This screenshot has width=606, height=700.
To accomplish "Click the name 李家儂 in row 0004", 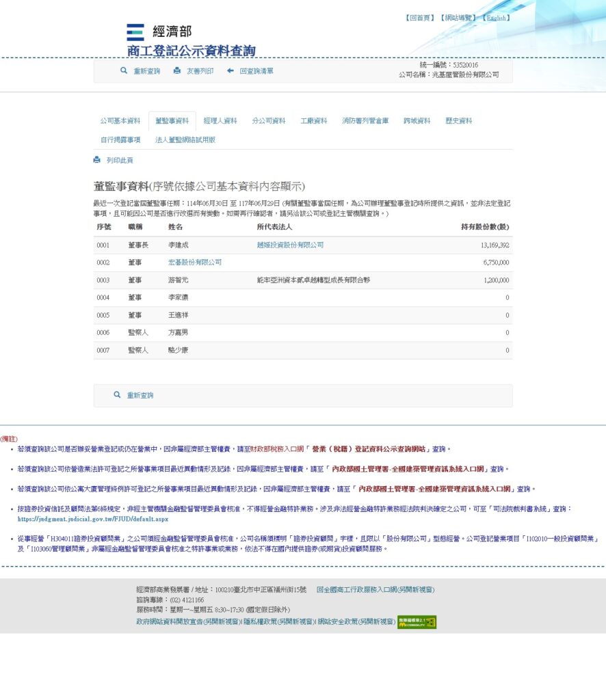I will [179, 297].
